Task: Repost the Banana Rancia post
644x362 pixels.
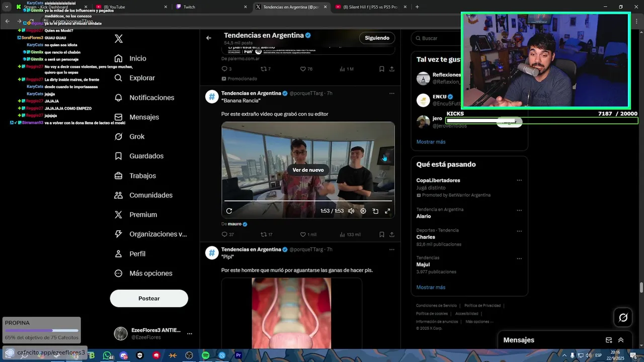Action: tap(266, 235)
